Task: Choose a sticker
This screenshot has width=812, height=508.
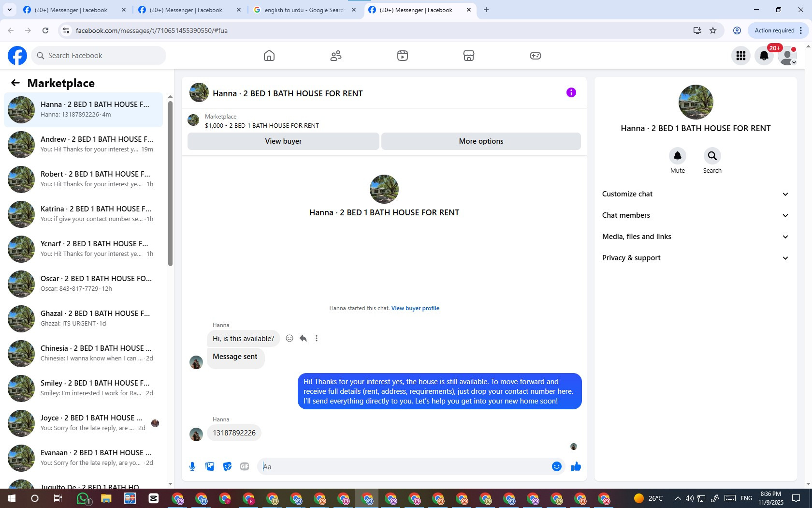Action: 227,466
